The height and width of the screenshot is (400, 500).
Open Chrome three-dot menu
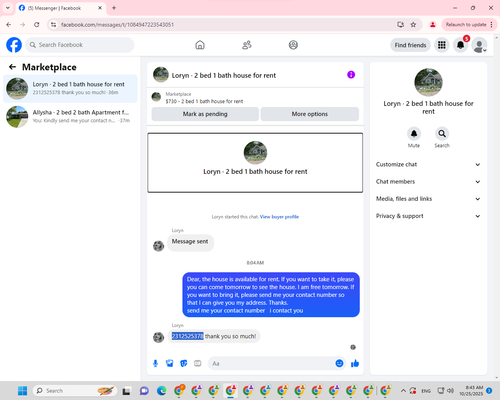[492, 25]
